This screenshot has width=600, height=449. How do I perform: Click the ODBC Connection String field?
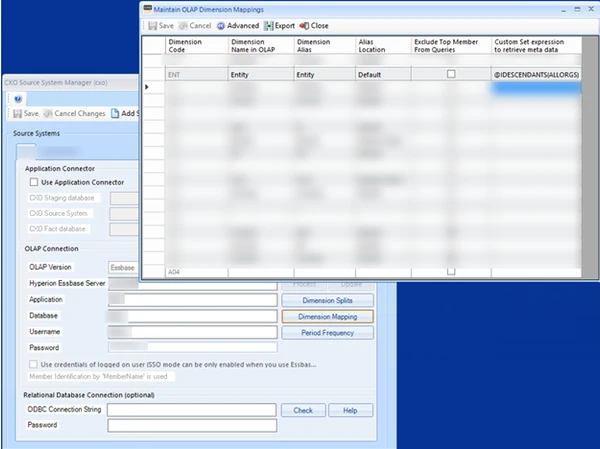click(192, 410)
